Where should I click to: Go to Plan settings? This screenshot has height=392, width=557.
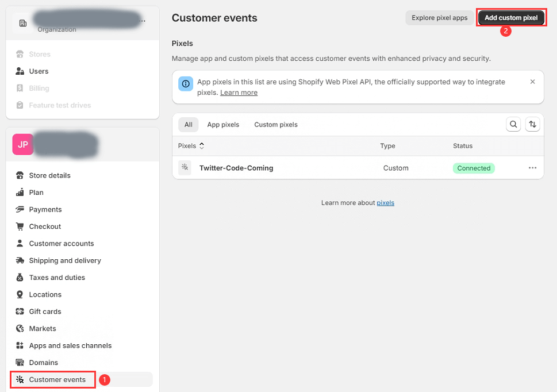click(36, 193)
